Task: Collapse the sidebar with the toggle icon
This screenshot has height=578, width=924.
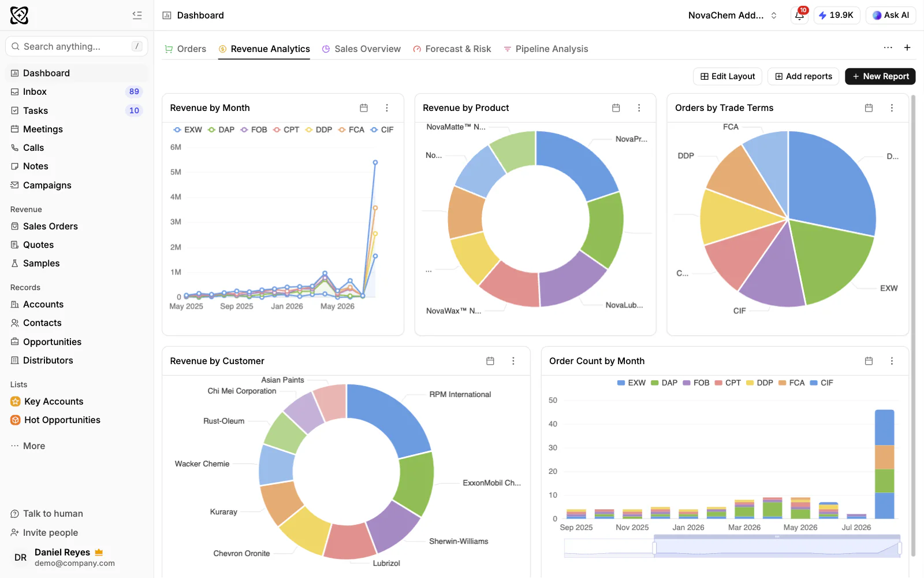Action: [x=137, y=15]
